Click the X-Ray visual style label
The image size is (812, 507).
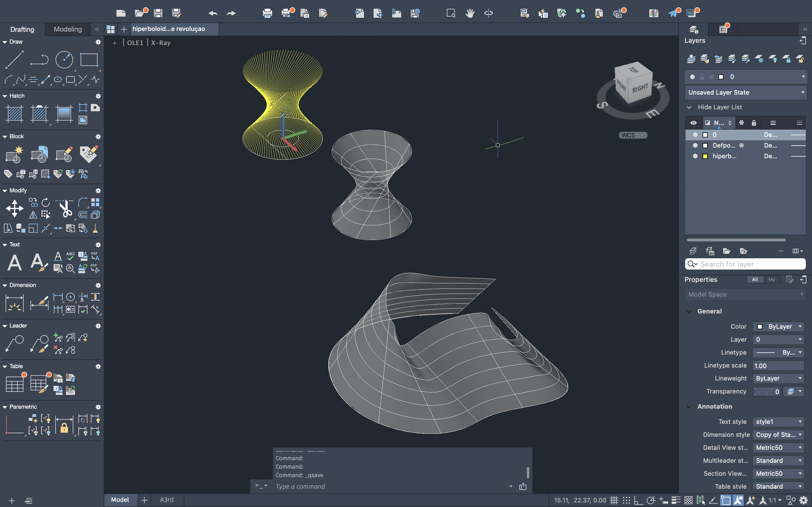point(161,43)
